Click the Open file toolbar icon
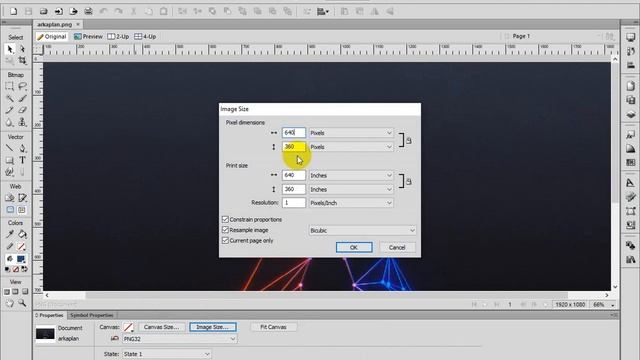Screen dimensions: 640x360 click(43, 11)
